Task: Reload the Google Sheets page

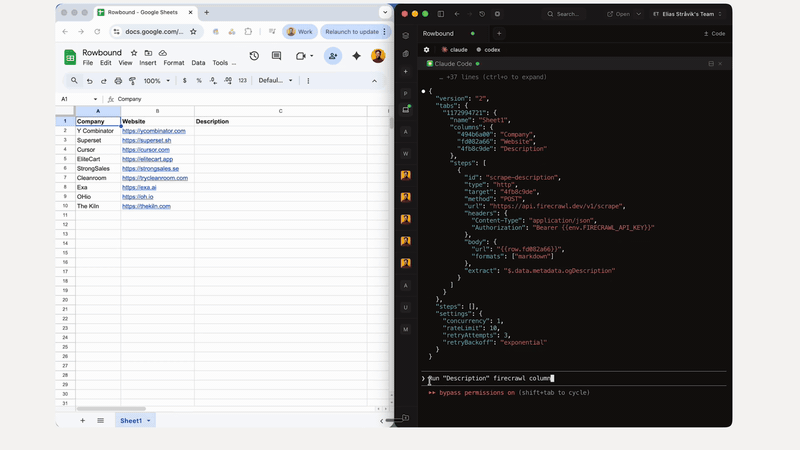Action: pyautogui.click(x=97, y=32)
